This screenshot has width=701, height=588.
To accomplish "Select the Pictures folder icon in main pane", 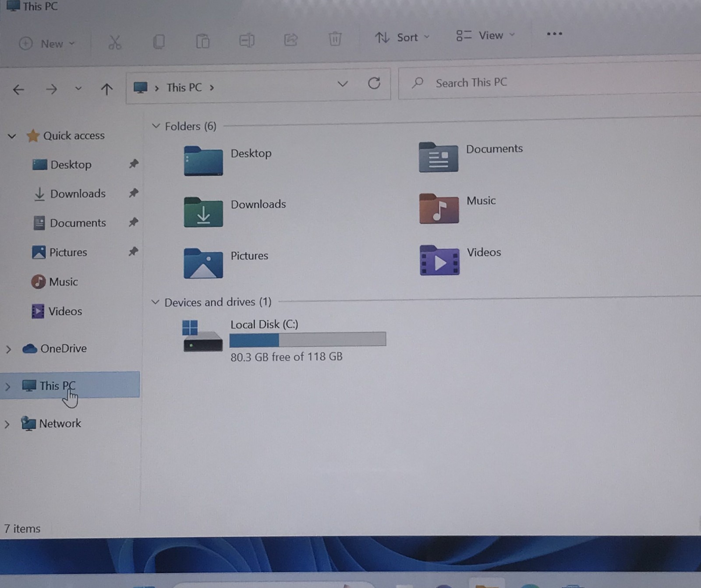I will click(203, 264).
